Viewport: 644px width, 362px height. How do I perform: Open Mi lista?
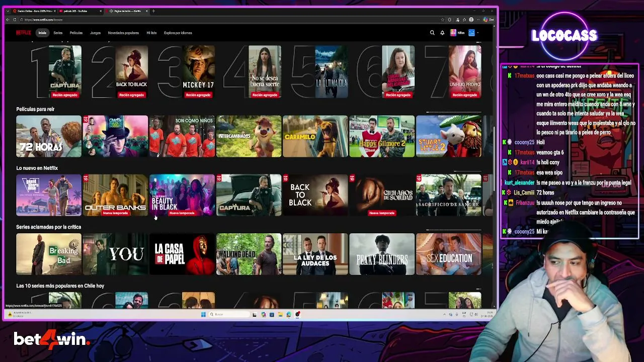point(151,33)
